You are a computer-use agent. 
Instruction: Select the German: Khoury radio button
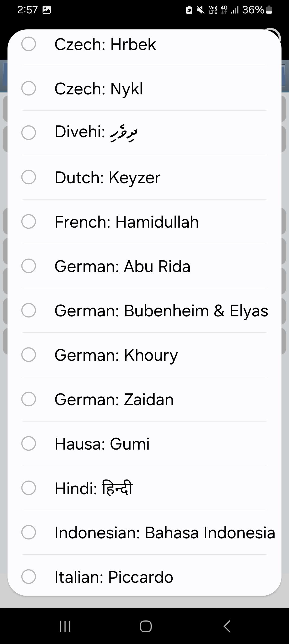click(29, 355)
